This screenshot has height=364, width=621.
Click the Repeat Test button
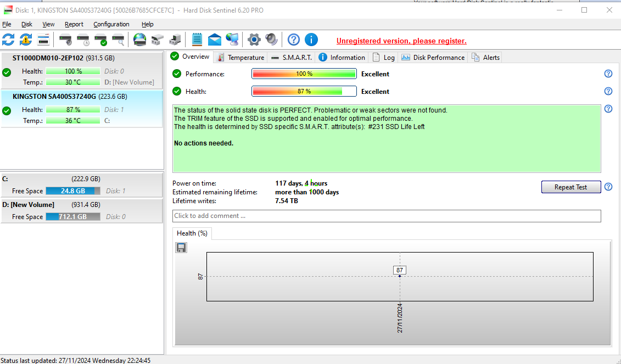570,187
